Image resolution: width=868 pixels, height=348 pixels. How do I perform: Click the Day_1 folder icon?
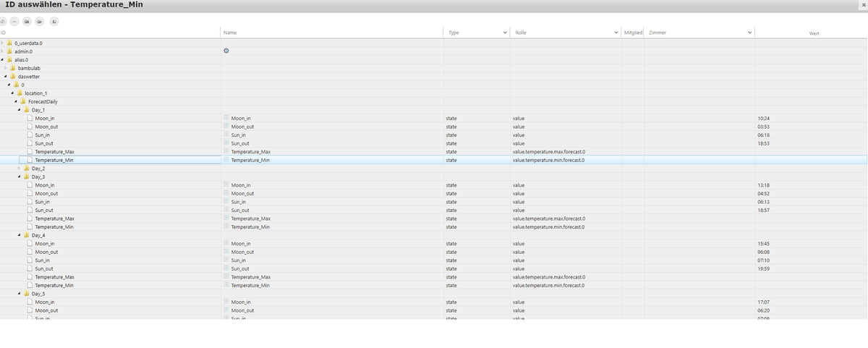coord(27,110)
